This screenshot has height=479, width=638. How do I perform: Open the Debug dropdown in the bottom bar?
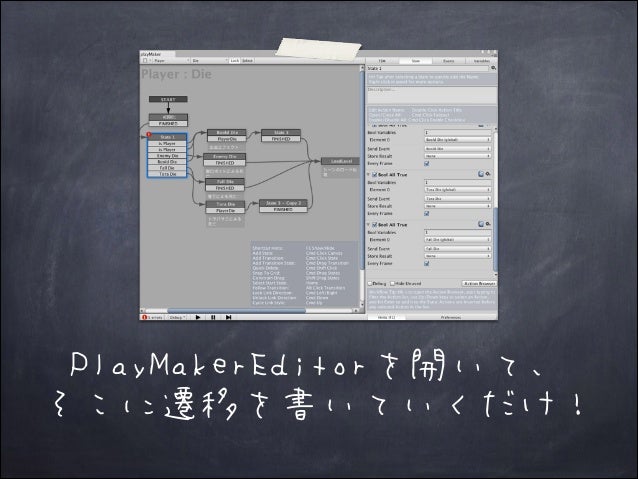pos(177,317)
